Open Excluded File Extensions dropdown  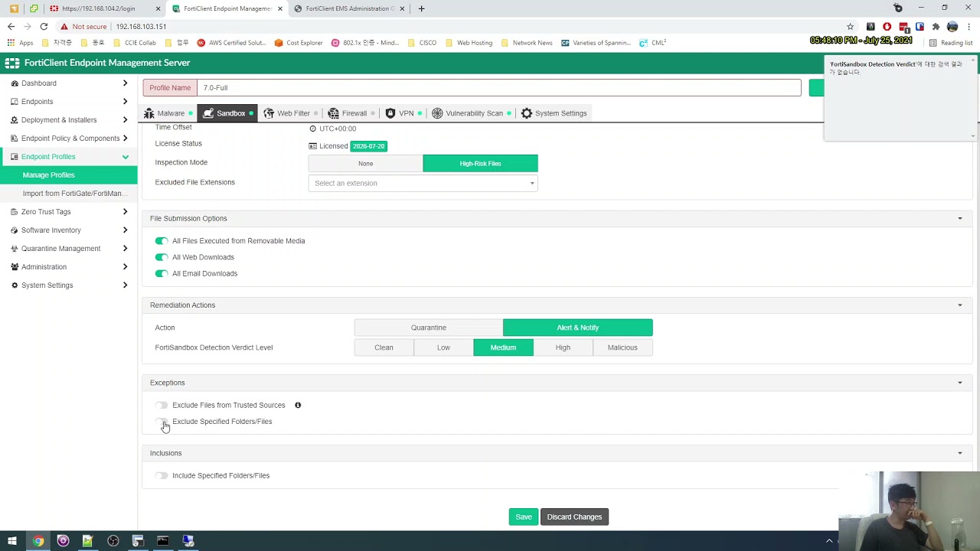423,183
